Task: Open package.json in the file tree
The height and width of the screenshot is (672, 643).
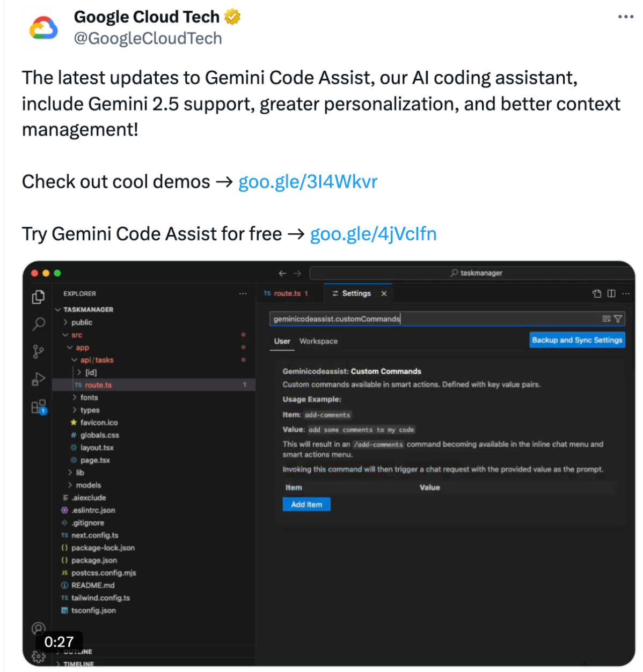Action: pos(94,560)
